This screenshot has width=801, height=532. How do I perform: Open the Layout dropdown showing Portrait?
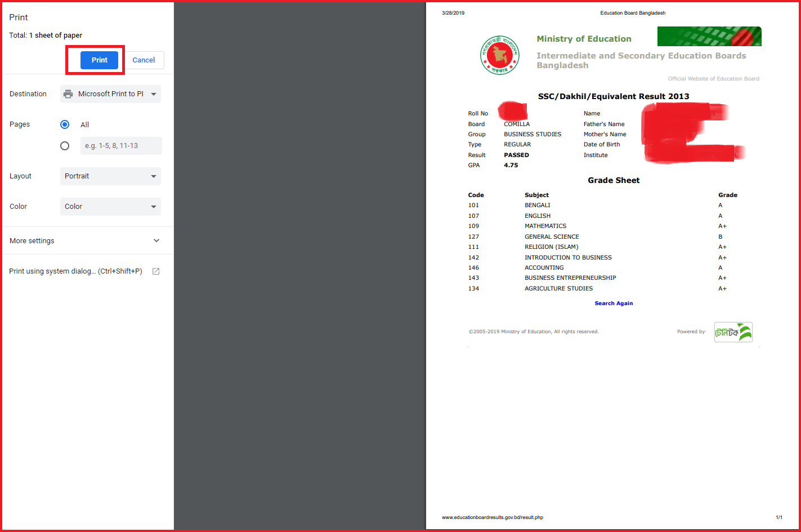[x=110, y=176]
